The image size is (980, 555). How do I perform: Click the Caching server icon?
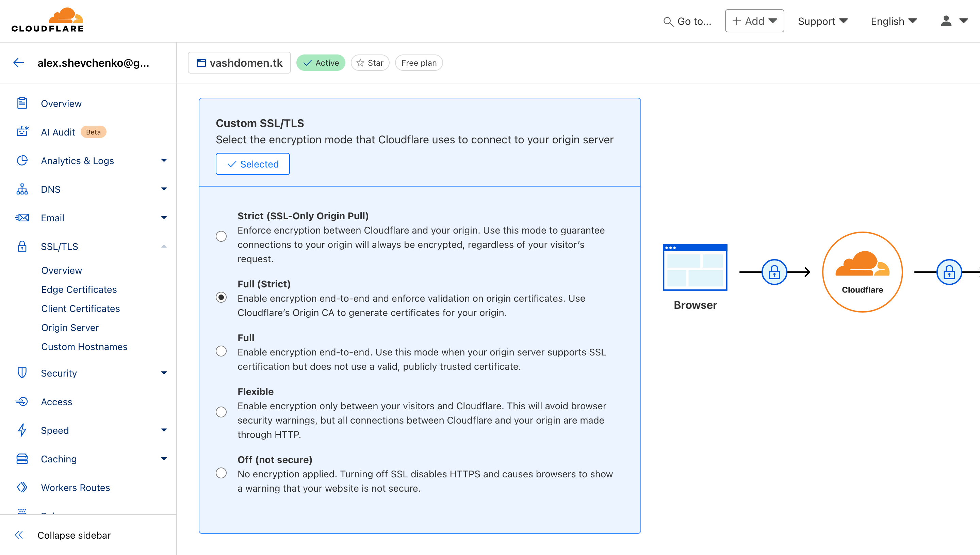(x=22, y=459)
